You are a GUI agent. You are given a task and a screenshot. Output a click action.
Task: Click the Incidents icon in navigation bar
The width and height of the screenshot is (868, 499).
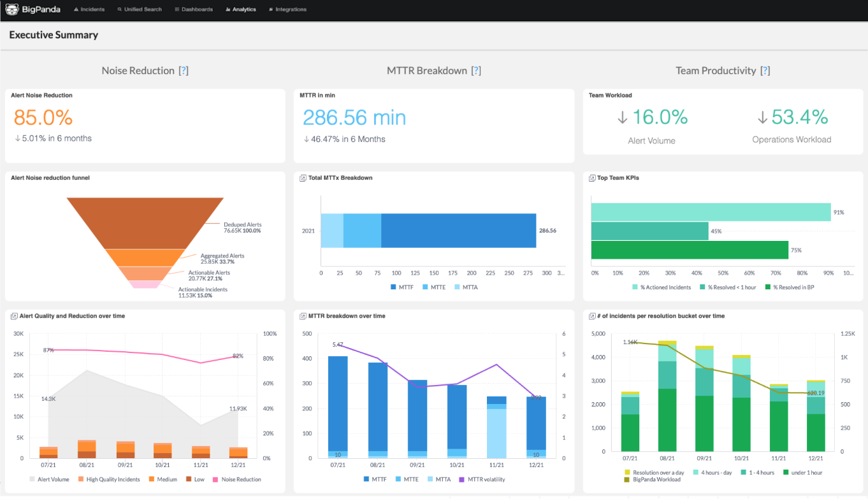76,10
